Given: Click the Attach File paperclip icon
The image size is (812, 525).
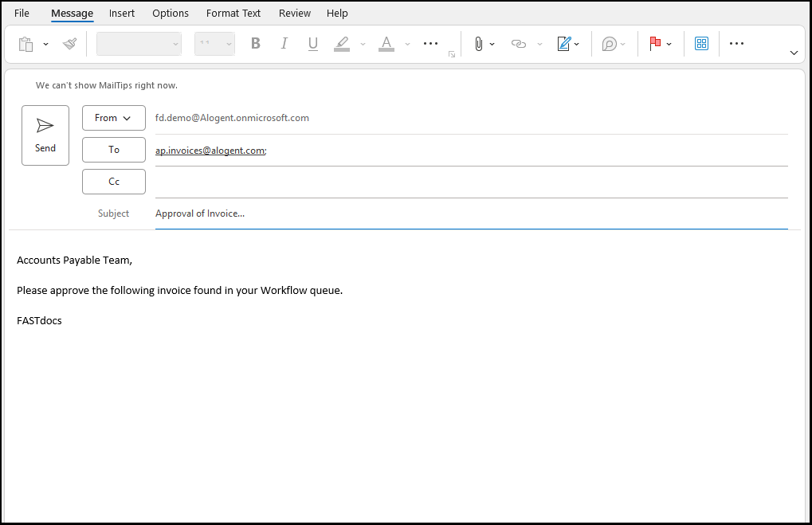Looking at the screenshot, I should coord(478,44).
